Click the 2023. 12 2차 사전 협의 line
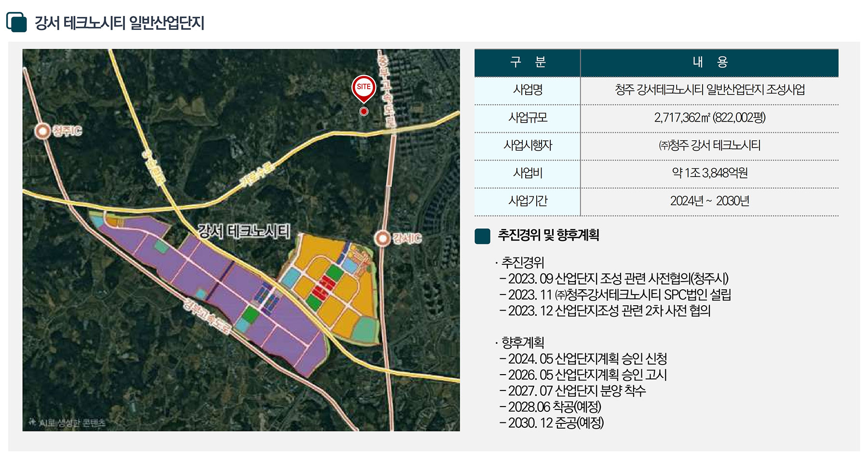This screenshot has height=460, width=868. tap(605, 311)
